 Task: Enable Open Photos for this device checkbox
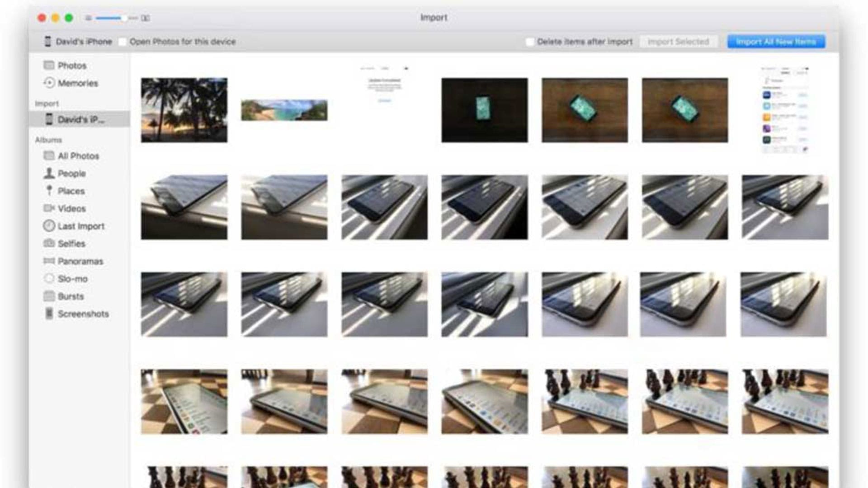(x=122, y=42)
